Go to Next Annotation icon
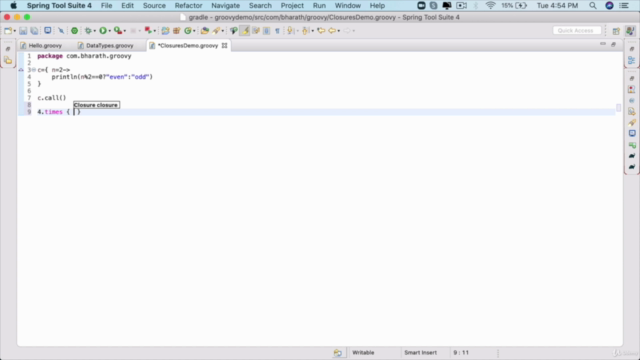The width and height of the screenshot is (640, 360). point(290,31)
